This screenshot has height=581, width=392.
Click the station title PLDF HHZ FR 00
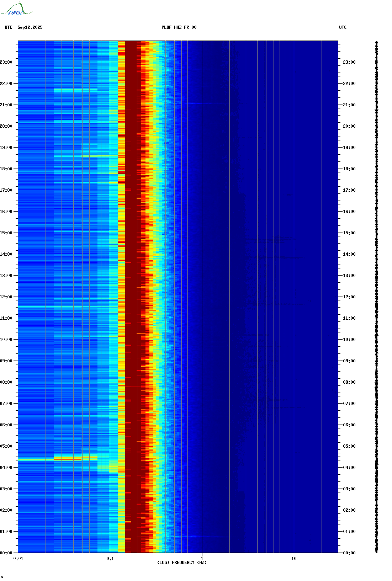pos(179,27)
